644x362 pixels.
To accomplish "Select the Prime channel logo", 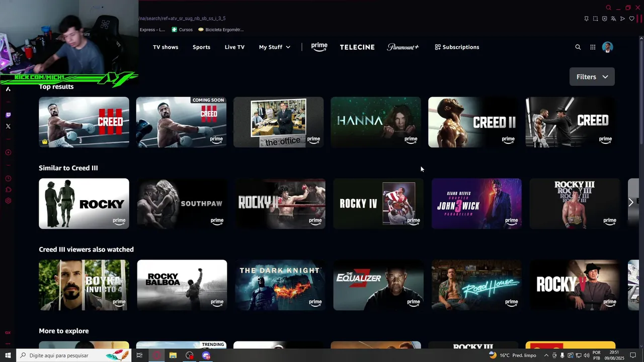I will pyautogui.click(x=319, y=47).
